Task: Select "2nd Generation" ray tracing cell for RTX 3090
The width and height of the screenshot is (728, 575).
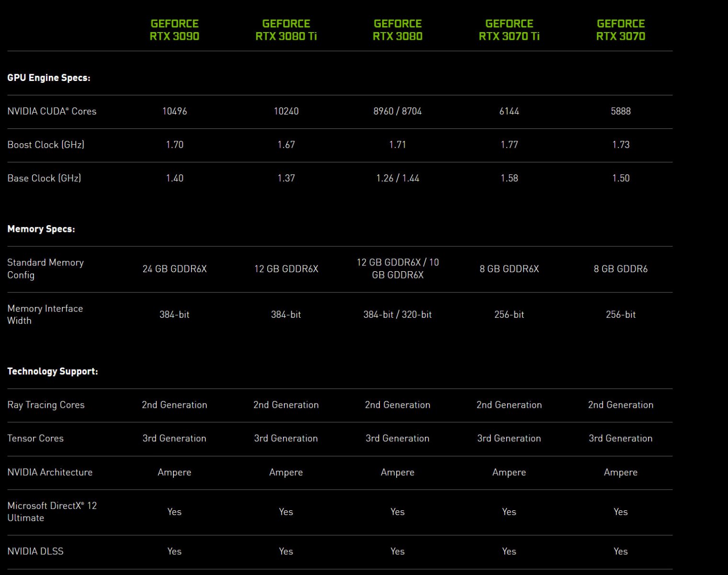Action: pyautogui.click(x=174, y=405)
